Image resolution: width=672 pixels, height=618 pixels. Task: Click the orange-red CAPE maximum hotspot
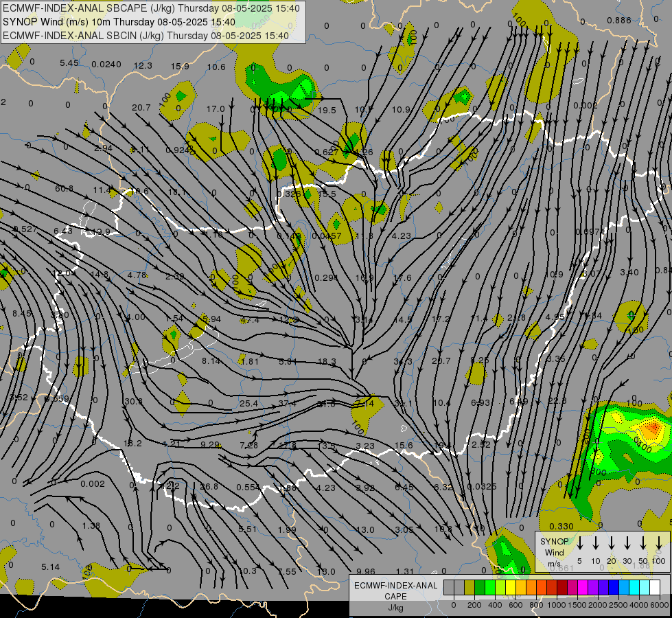pyautogui.click(x=653, y=427)
